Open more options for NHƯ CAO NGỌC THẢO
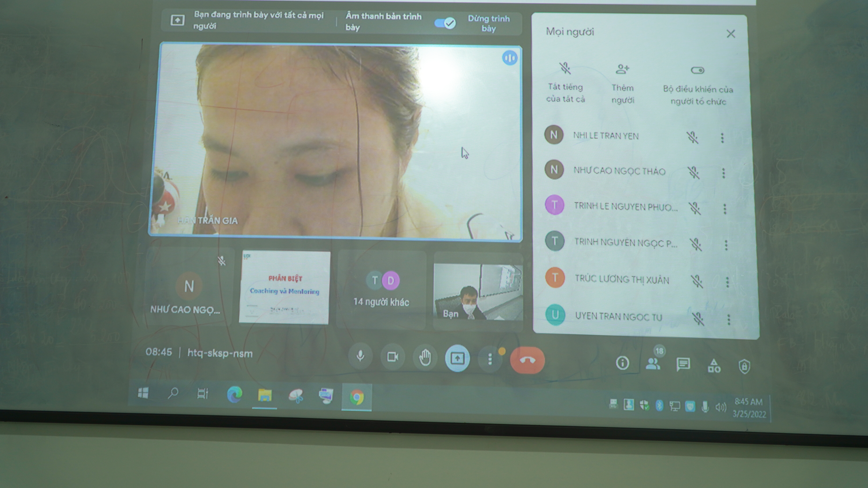The image size is (868, 488). coord(723,173)
